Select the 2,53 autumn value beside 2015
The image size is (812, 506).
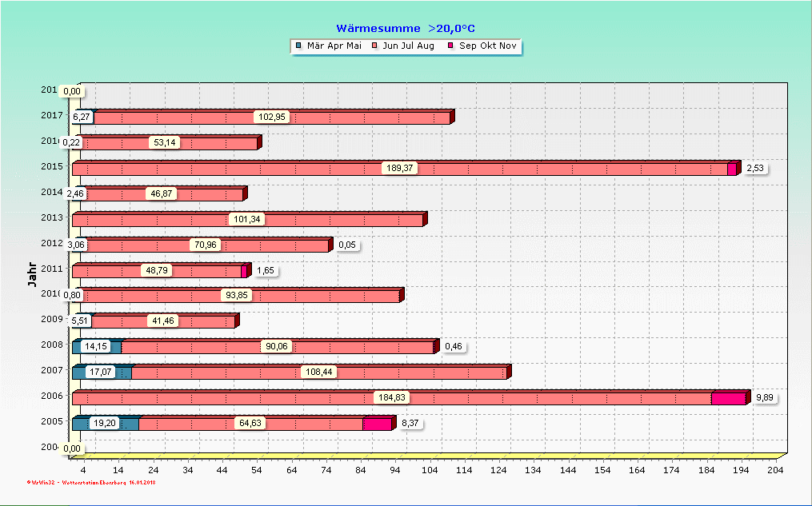click(x=756, y=169)
